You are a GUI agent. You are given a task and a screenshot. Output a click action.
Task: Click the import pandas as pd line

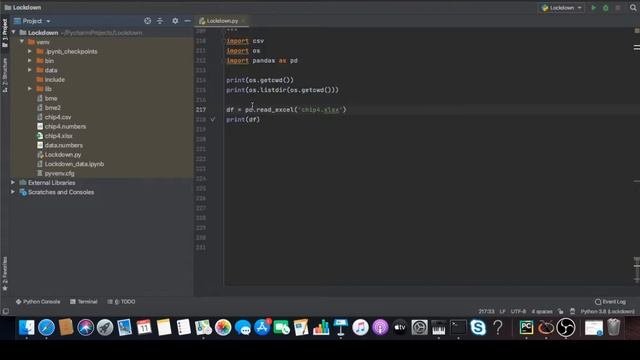coord(262,60)
